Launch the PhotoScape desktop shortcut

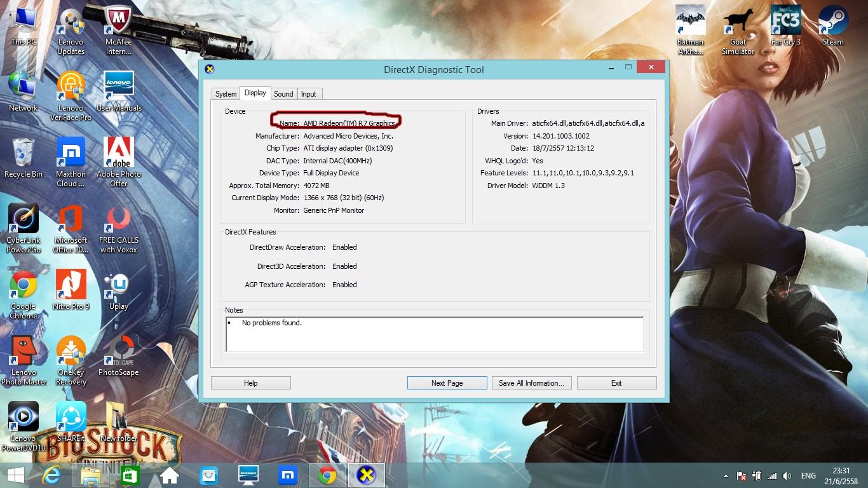click(119, 356)
